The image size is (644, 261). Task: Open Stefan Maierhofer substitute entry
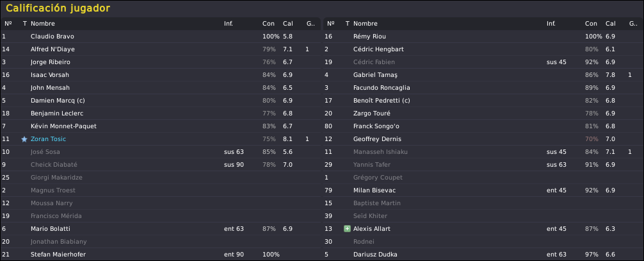pos(161,255)
